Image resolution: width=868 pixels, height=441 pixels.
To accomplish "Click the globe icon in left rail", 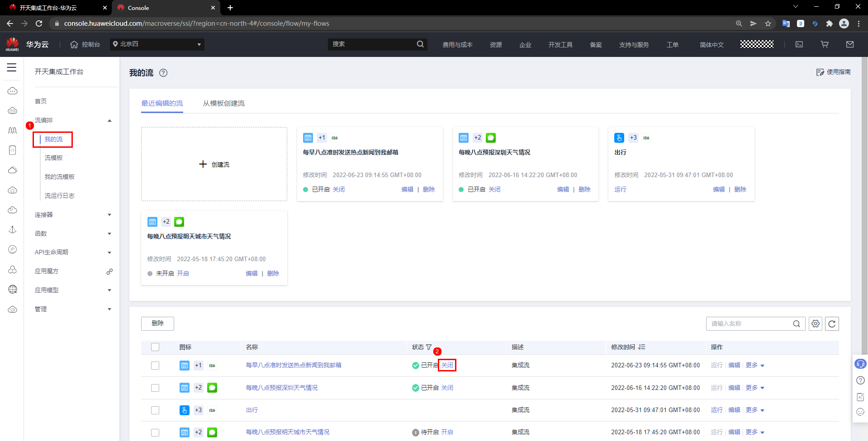I will point(13,289).
